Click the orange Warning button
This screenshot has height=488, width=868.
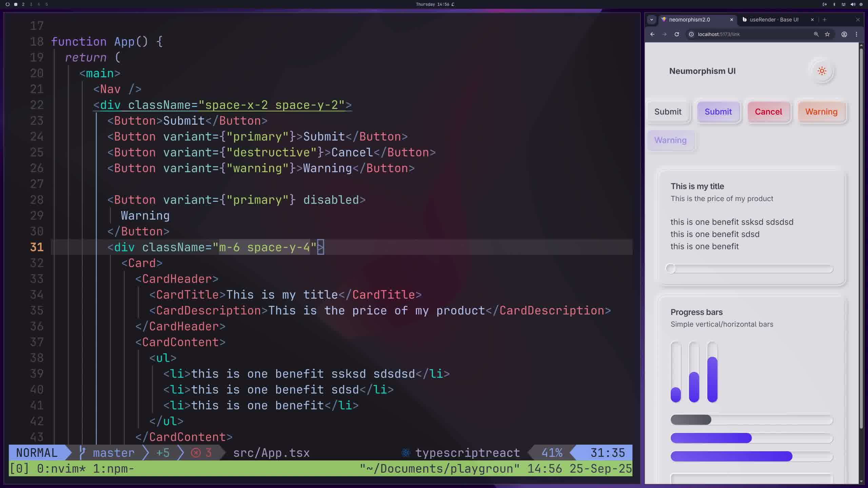pos(821,112)
